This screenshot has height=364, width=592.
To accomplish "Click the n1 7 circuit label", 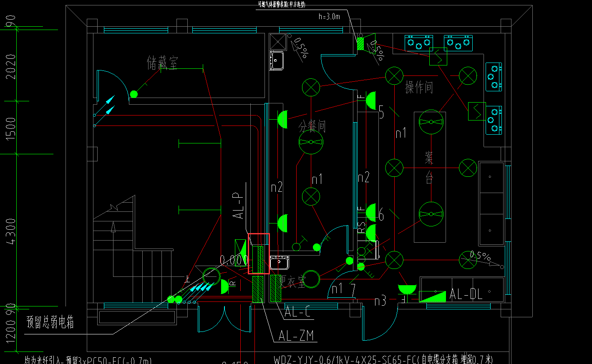I will coord(344,289).
